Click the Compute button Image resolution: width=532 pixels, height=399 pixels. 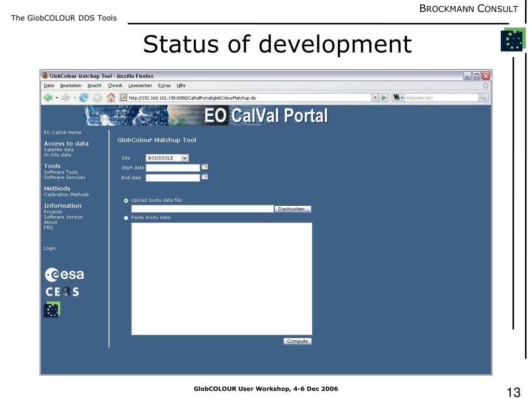(298, 341)
